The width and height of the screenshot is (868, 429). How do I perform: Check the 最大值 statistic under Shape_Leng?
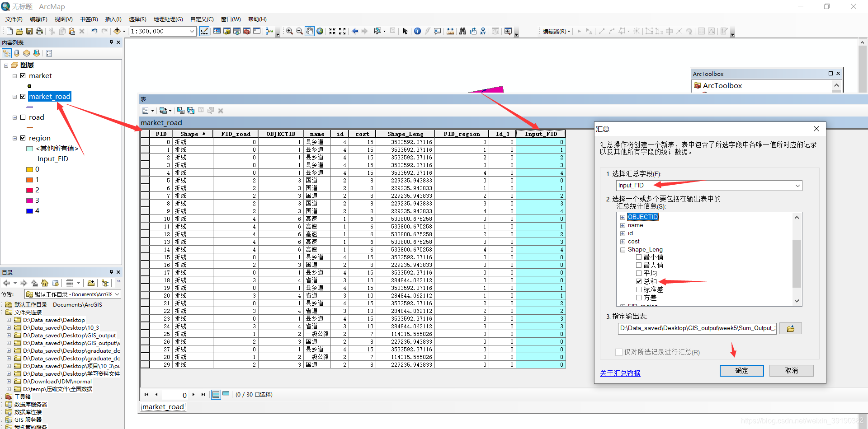click(639, 266)
